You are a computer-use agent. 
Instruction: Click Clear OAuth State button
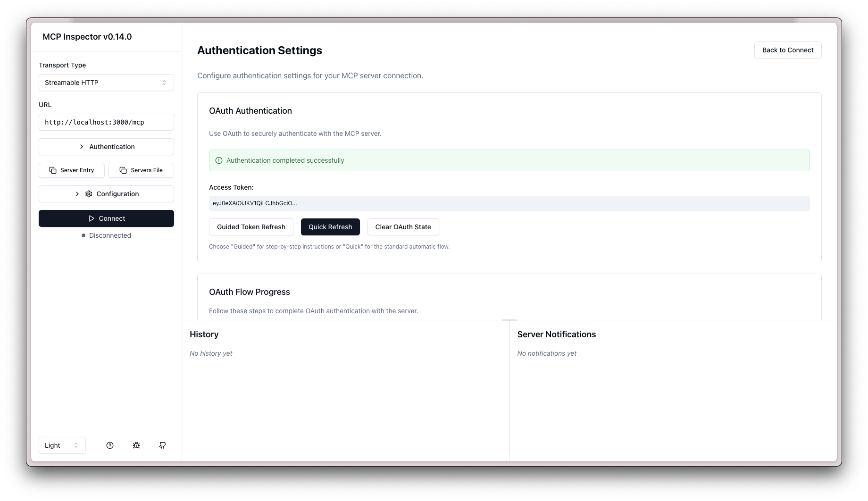pos(403,227)
